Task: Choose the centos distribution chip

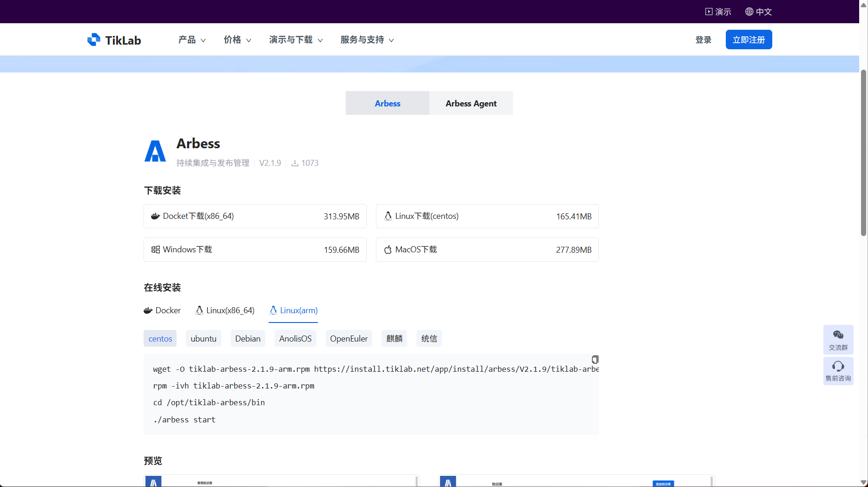Action: coord(160,339)
